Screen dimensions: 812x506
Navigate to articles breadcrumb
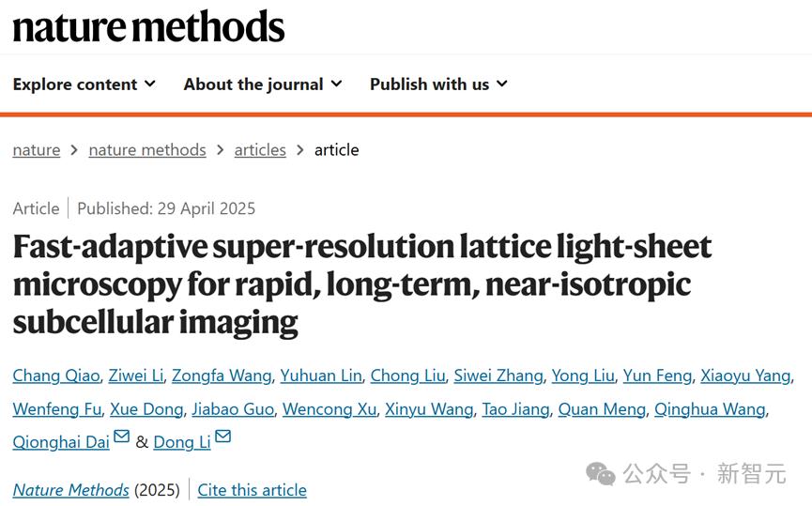coord(260,150)
